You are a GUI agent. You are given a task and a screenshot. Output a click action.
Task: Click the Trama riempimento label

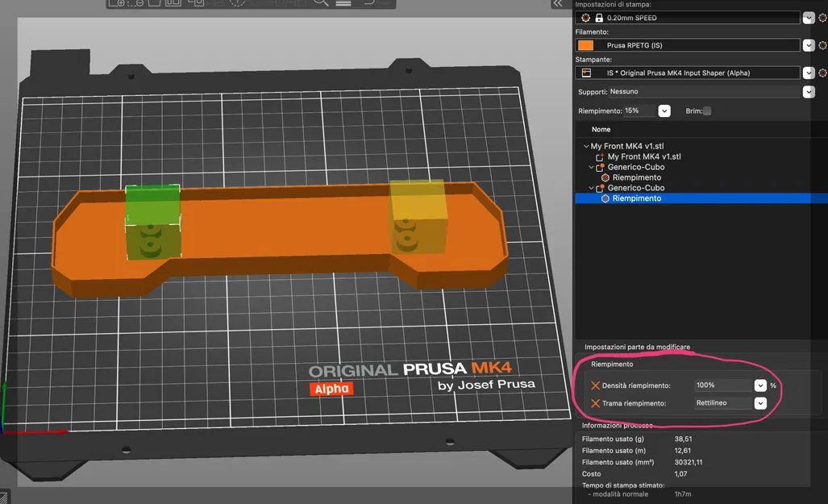[x=634, y=403]
